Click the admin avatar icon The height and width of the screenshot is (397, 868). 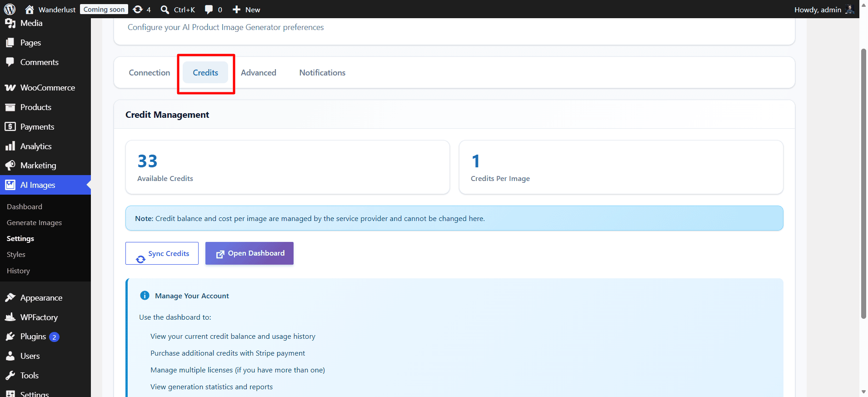(x=849, y=9)
